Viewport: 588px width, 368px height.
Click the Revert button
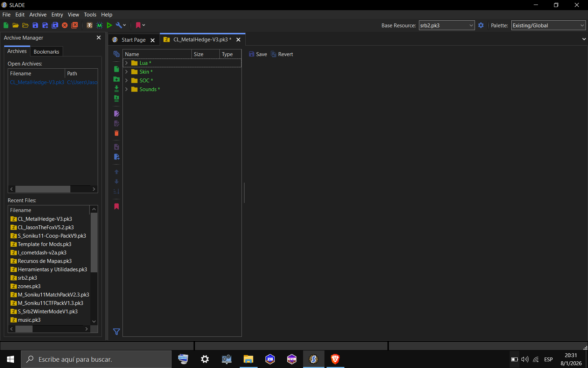click(282, 54)
